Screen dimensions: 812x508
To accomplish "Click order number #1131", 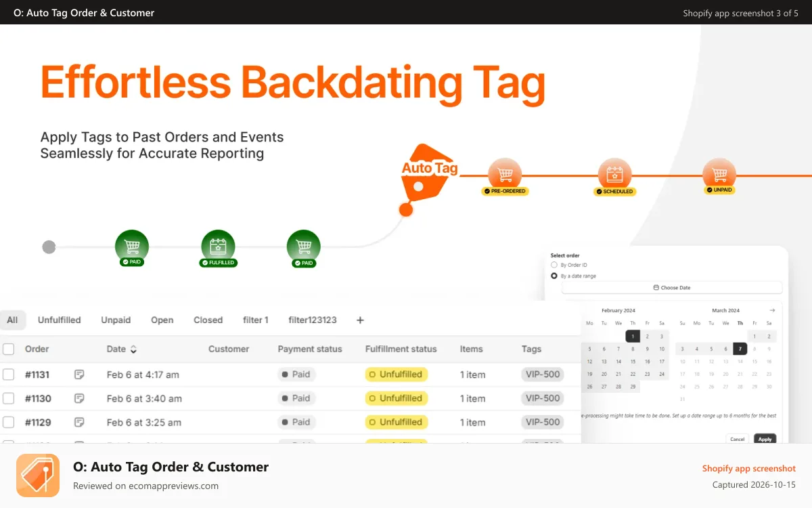I will (x=38, y=375).
